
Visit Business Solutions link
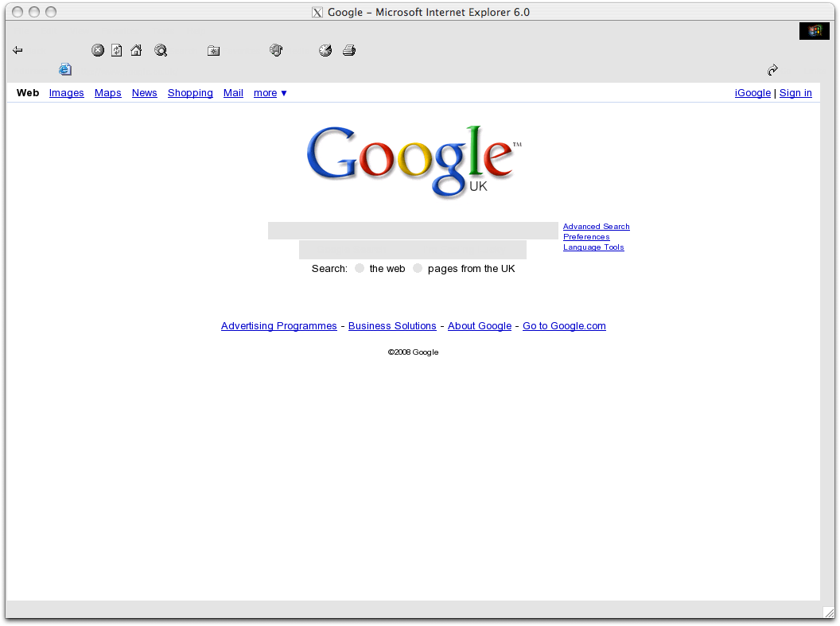pyautogui.click(x=392, y=326)
